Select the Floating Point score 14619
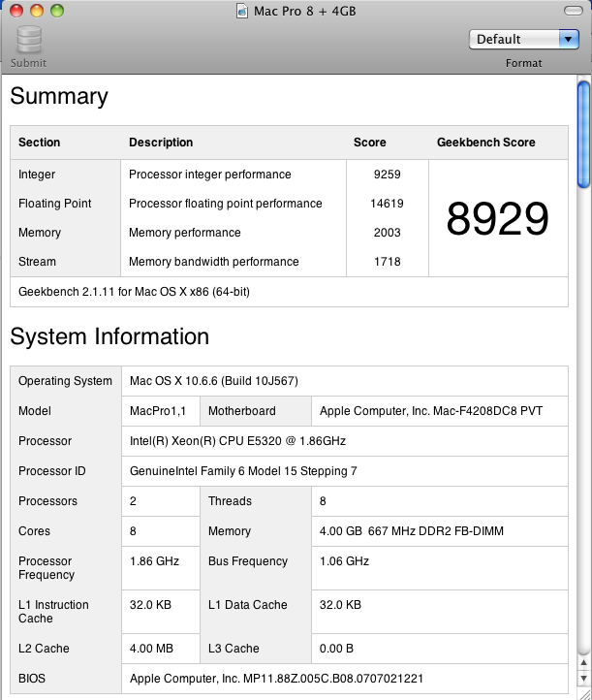This screenshot has height=700, width=592. click(387, 204)
